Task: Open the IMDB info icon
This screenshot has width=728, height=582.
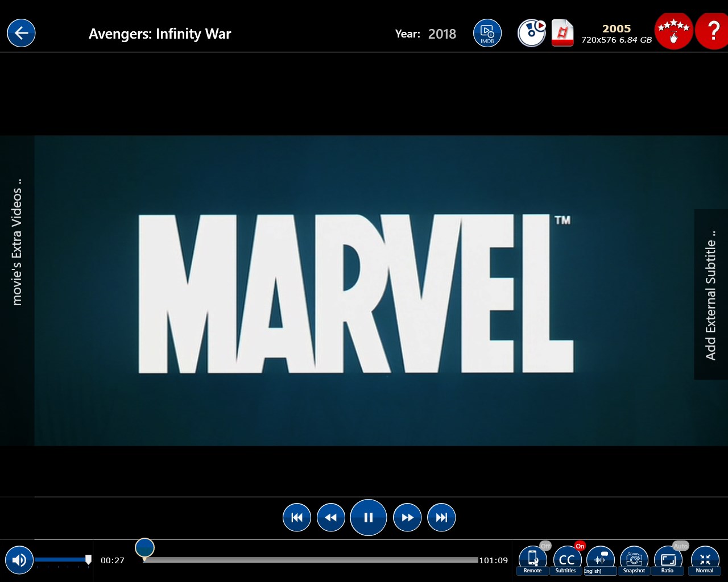Action: pyautogui.click(x=487, y=33)
